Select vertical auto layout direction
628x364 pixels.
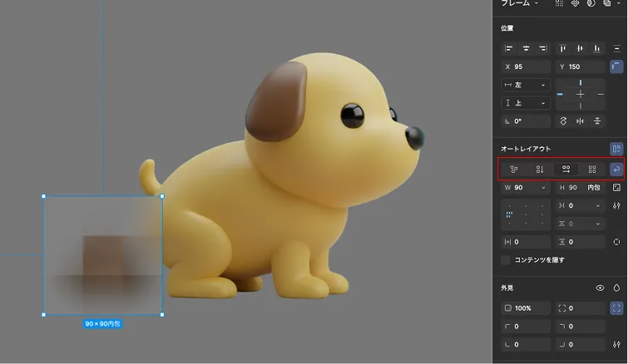540,169
